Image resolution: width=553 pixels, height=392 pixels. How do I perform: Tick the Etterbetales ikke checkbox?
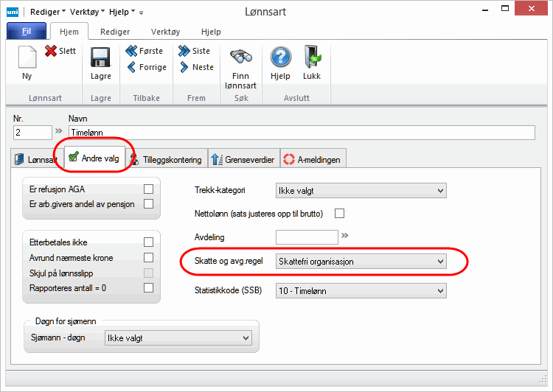coord(148,242)
